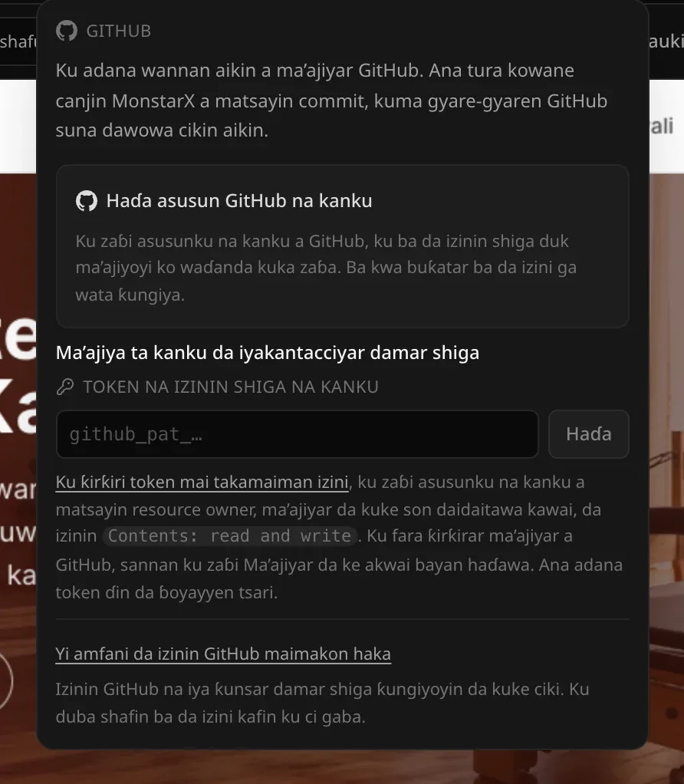
Task: Open the Ku ƙirƙiri token mai takamaiman izini link
Action: point(202,482)
